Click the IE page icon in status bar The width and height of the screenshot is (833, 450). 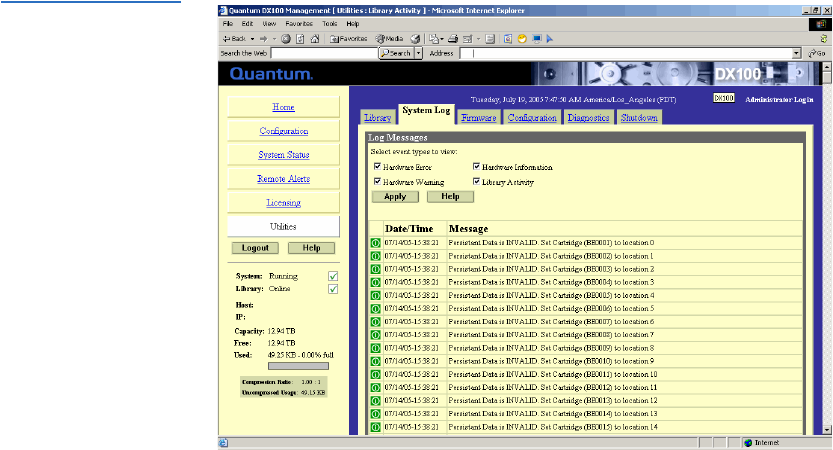click(x=224, y=443)
